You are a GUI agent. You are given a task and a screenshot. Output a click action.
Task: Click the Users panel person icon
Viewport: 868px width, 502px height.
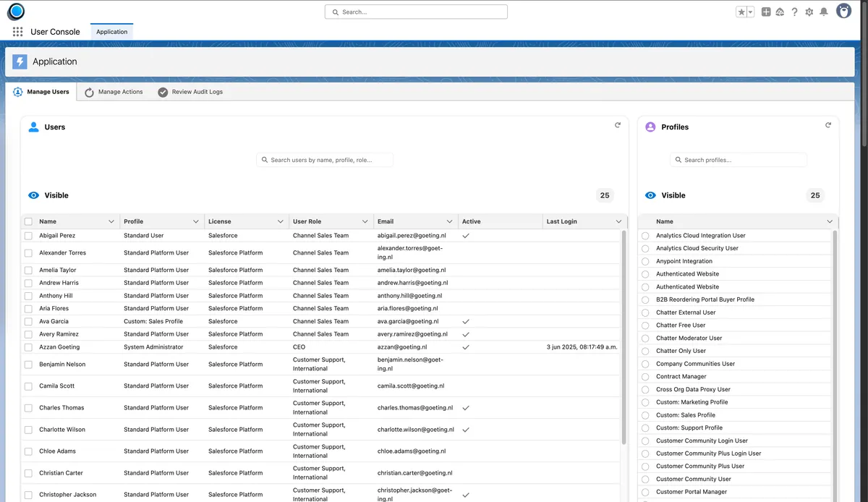[33, 127]
